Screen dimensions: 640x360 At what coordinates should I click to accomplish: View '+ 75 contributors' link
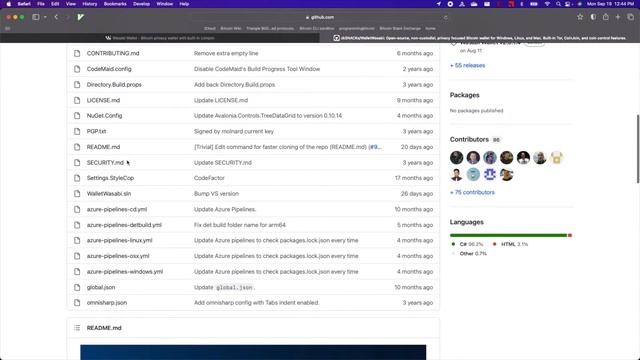(472, 192)
